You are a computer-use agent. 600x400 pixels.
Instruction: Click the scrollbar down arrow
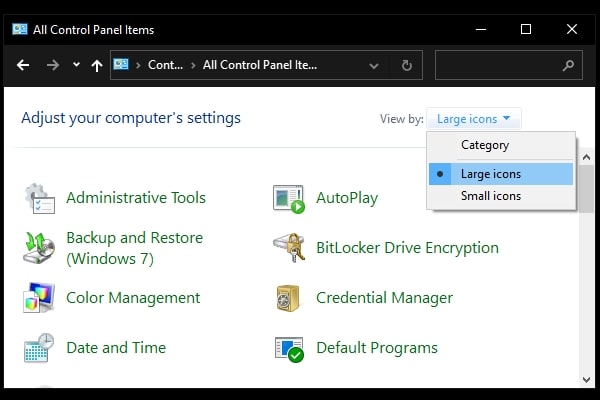pyautogui.click(x=586, y=380)
